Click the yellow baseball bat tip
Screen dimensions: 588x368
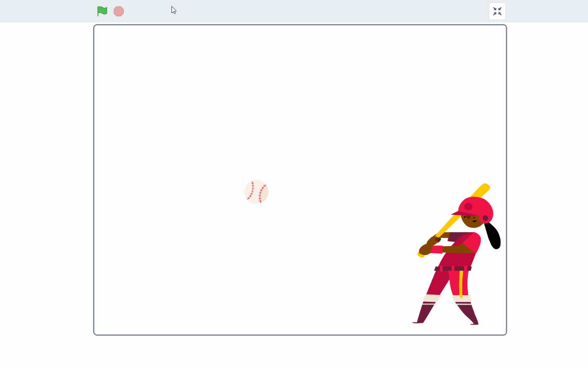(x=484, y=188)
